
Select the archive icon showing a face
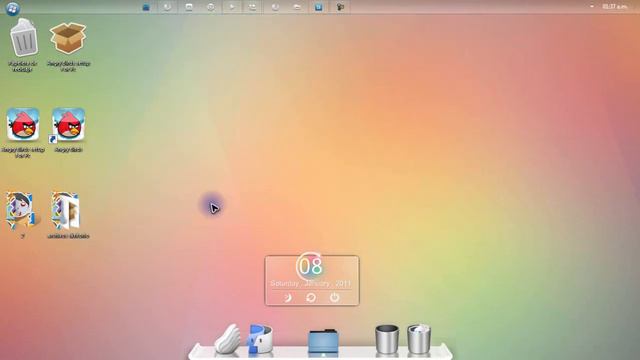[22, 211]
